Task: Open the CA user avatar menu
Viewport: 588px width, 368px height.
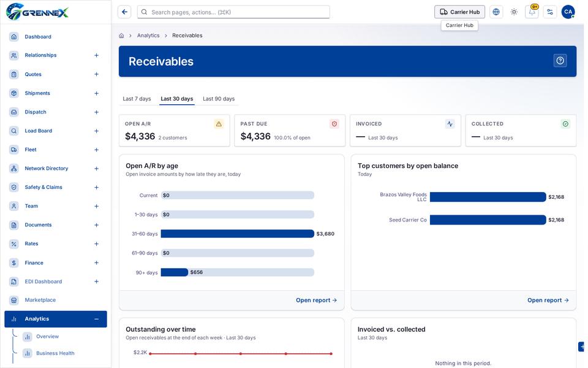Action: [568, 12]
